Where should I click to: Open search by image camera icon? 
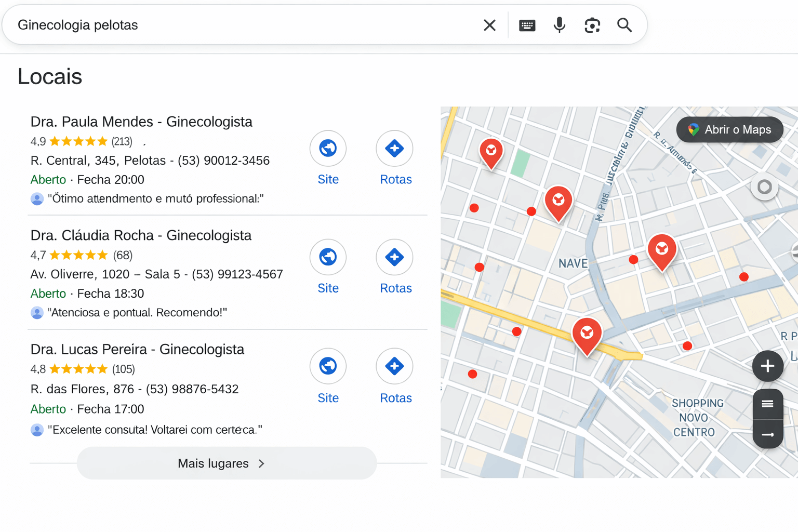592,25
